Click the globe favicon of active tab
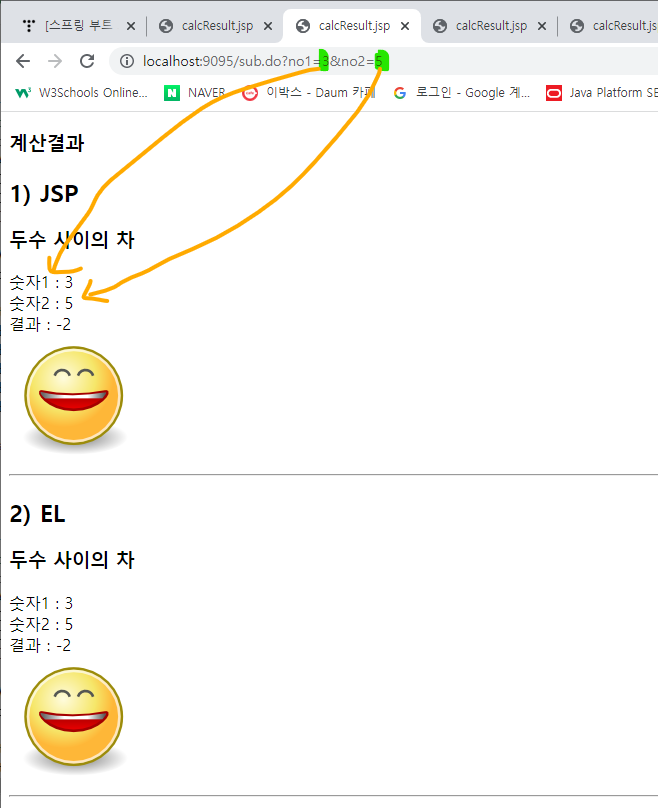 coord(303,26)
